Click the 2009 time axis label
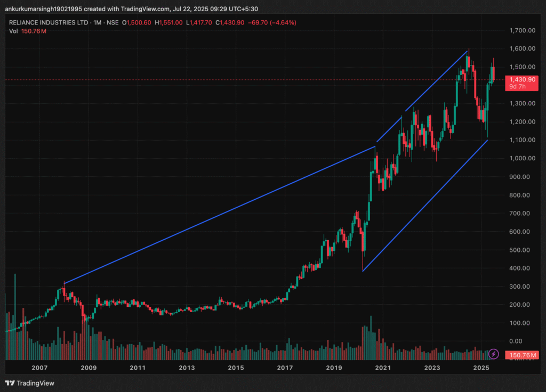 pyautogui.click(x=89, y=367)
